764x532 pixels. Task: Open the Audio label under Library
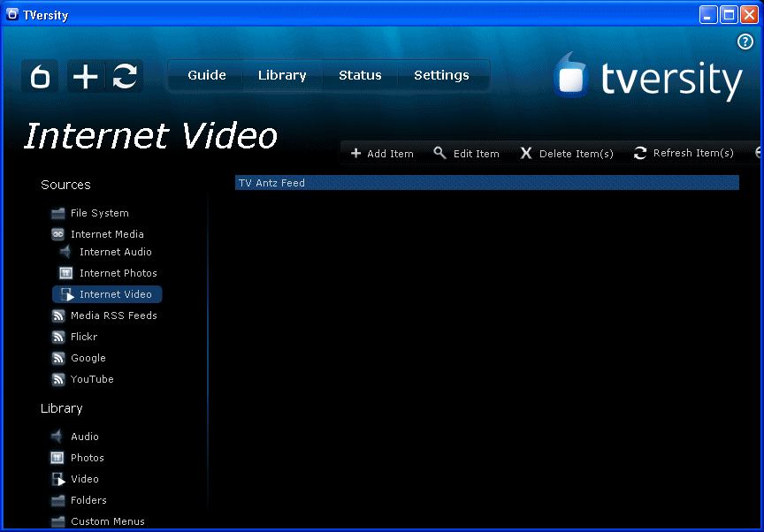click(x=85, y=437)
